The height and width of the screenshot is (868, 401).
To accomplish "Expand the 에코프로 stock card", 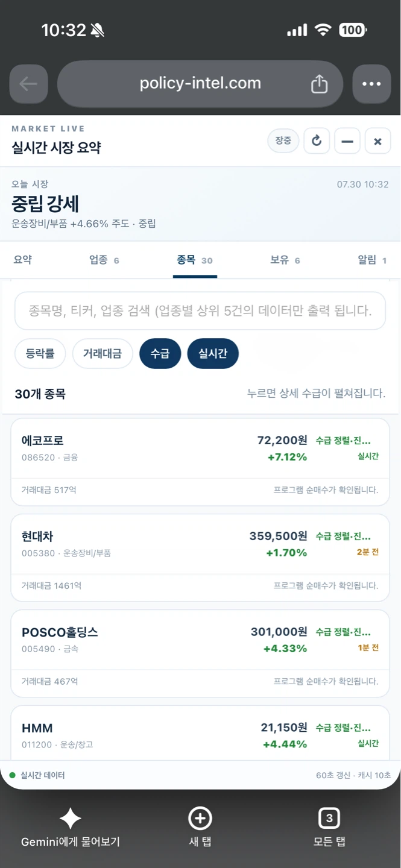I will (200, 462).
